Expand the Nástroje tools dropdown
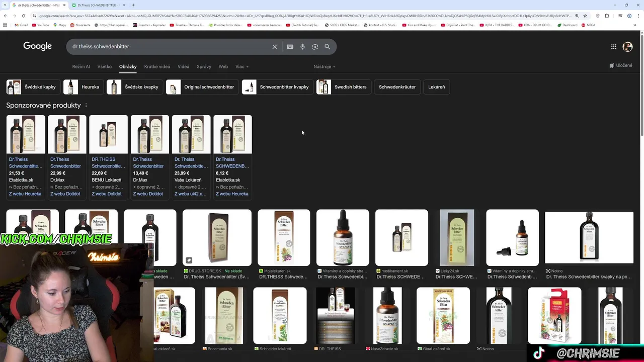Image resolution: width=644 pixels, height=362 pixels. [x=325, y=67]
